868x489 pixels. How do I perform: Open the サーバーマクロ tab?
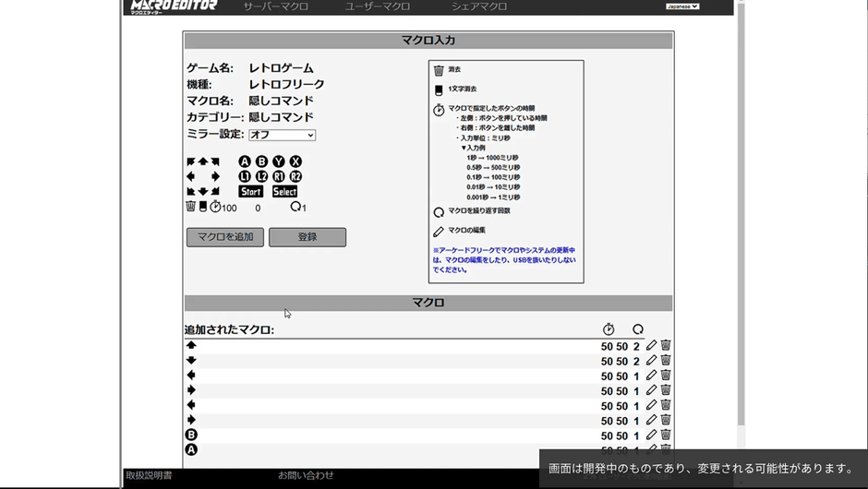click(x=275, y=6)
